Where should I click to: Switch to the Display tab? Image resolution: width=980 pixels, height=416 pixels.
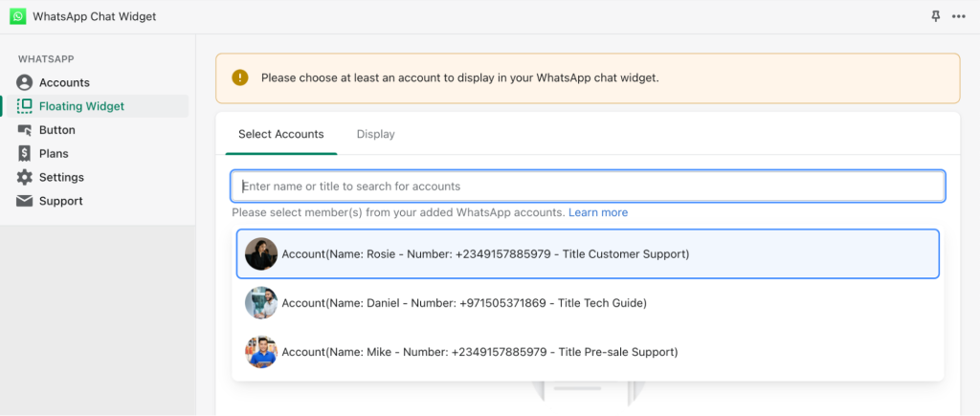(x=375, y=134)
